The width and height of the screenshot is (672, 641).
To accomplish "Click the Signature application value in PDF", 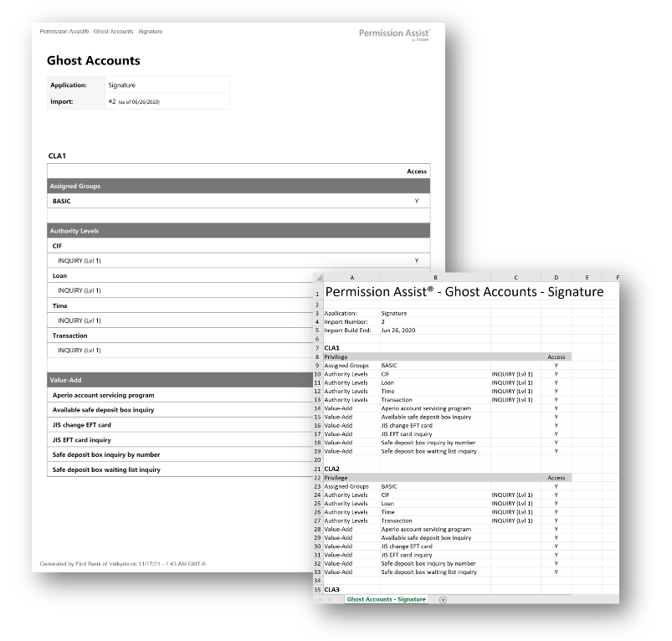I will pos(122,85).
